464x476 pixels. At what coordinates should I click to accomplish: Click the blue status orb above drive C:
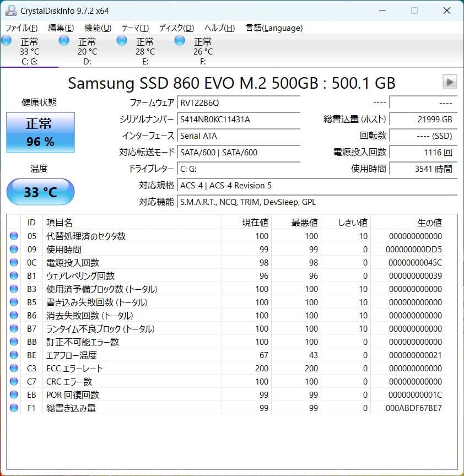pos(7,40)
